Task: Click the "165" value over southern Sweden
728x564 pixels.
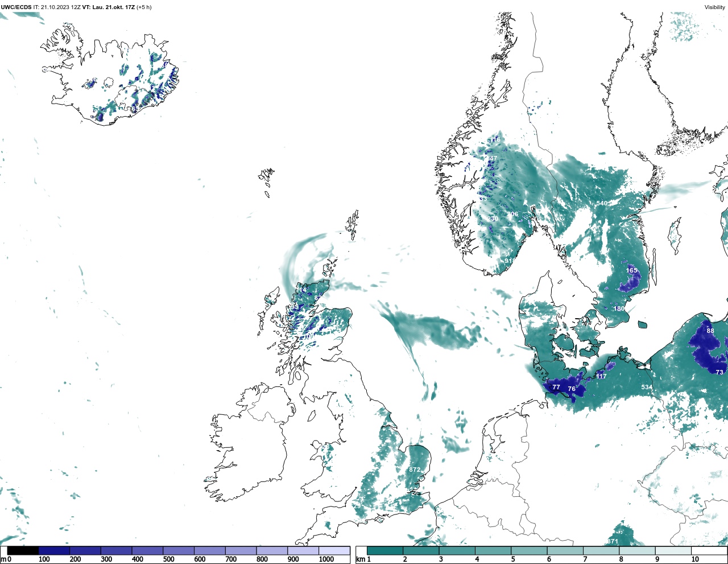Action: tap(632, 270)
